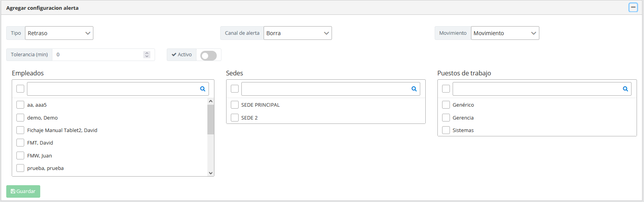Increase Tolerancia minutes using the spinner
Screen dimensions: 644x202
(147, 53)
